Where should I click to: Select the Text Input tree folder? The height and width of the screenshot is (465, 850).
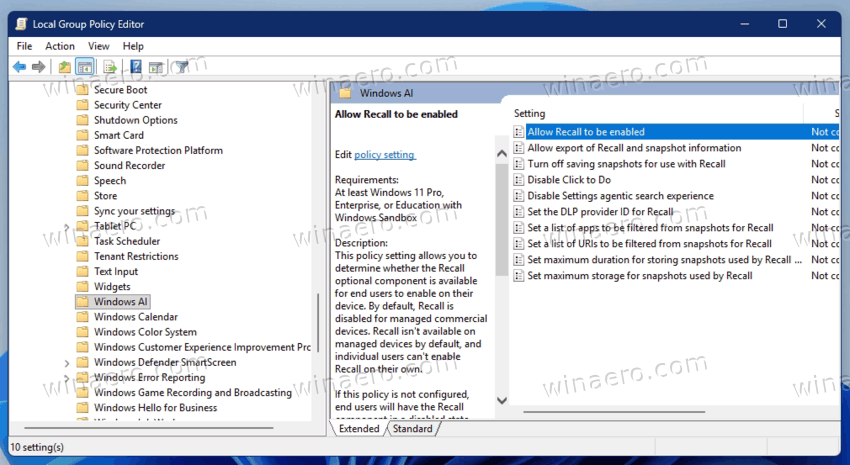tap(116, 272)
